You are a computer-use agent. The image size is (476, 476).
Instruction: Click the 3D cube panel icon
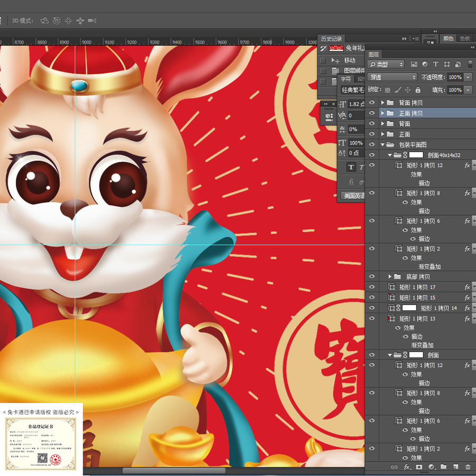329,117
